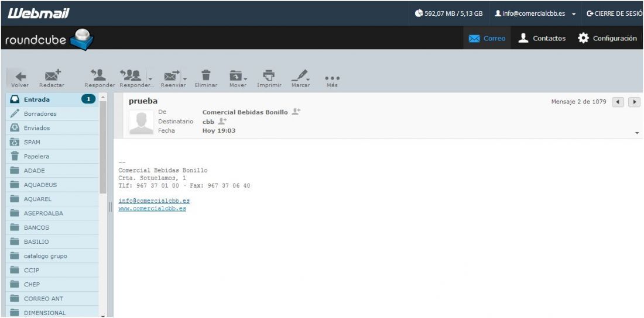Go to previous message arrow
The image size is (644, 318).
(618, 102)
